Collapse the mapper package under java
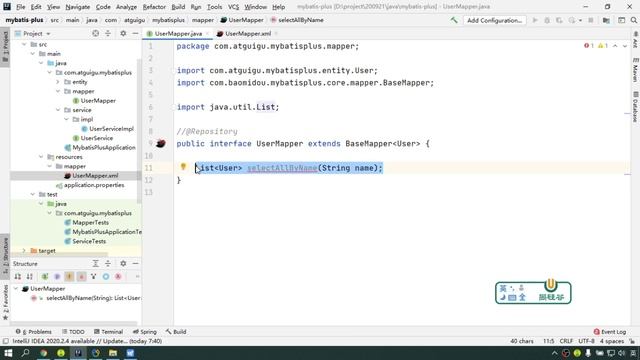640x360 pixels. point(58,91)
